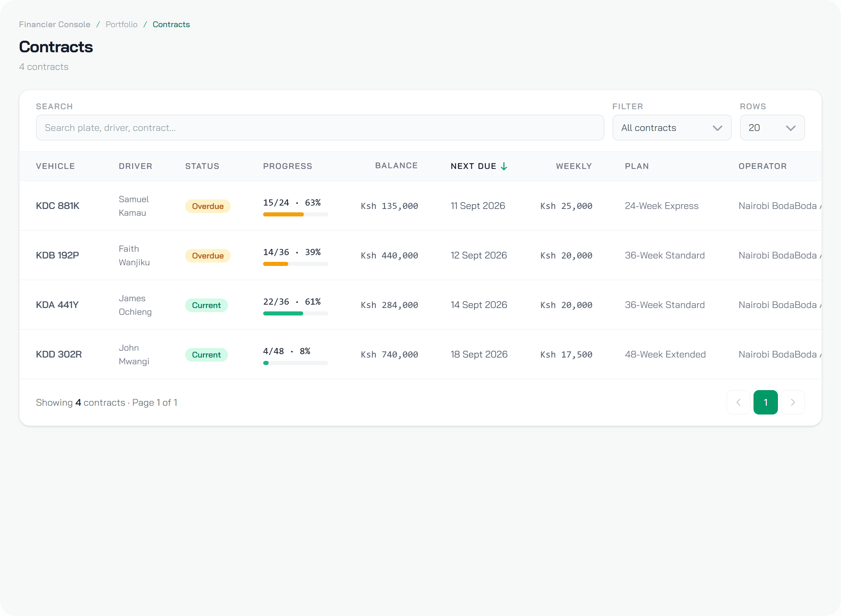841x616 pixels.
Task: Sort by Weekly column header
Action: point(574,166)
